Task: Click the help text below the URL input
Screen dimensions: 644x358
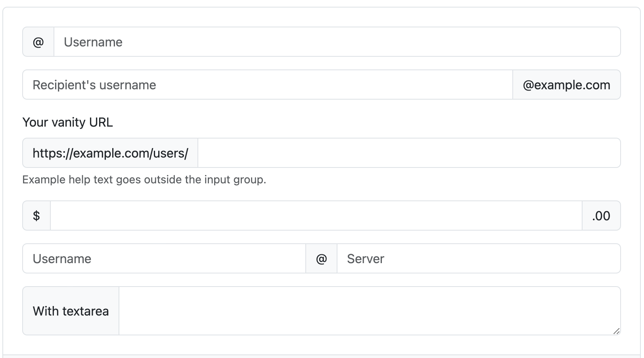Action: pos(144,179)
